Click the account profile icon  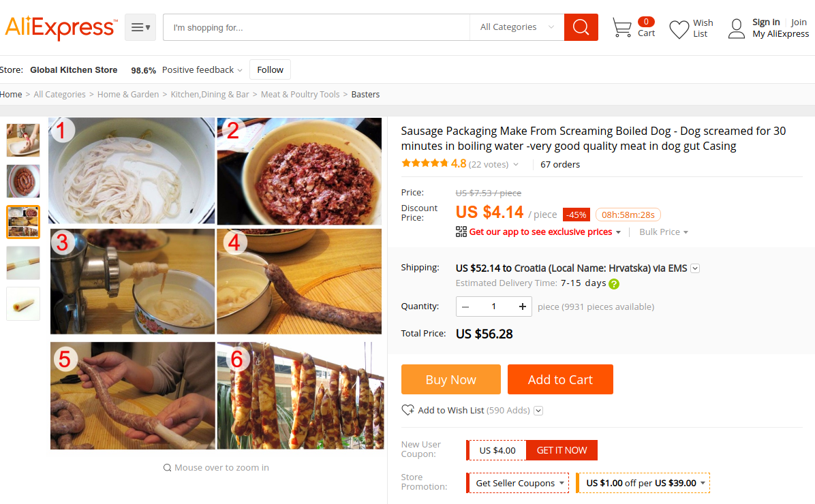click(x=736, y=29)
